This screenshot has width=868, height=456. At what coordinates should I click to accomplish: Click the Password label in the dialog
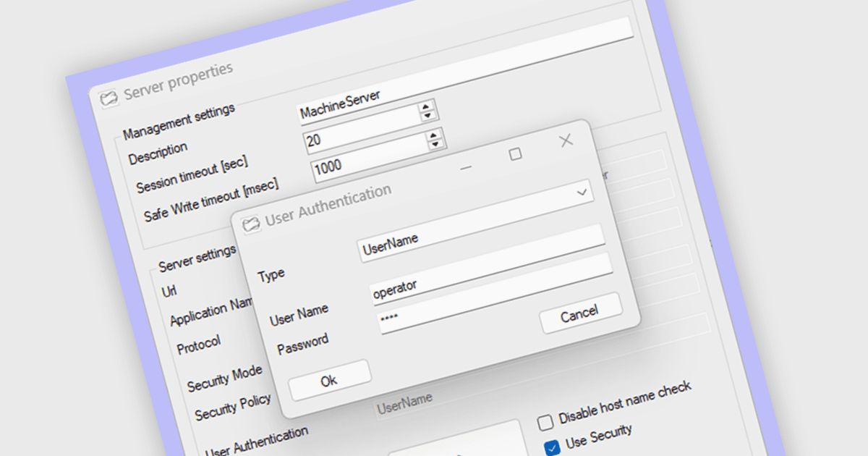[303, 344]
